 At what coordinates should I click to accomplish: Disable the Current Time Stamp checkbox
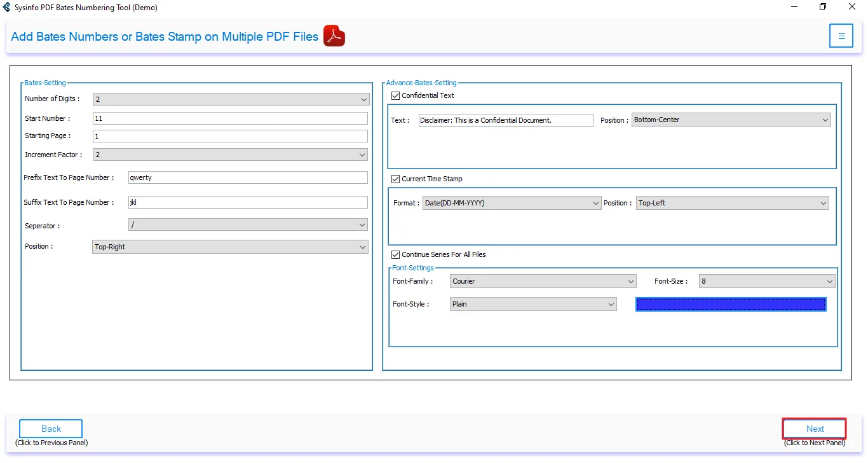(396, 179)
